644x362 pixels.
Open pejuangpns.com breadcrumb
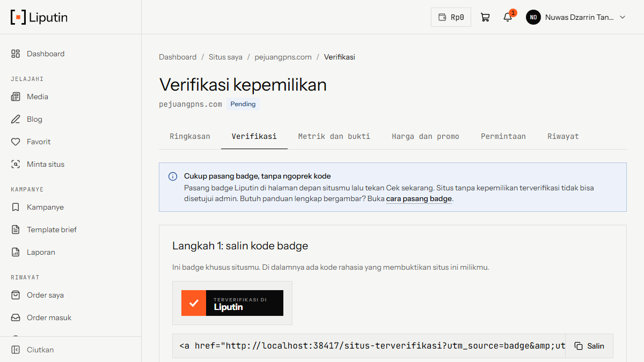coord(283,57)
